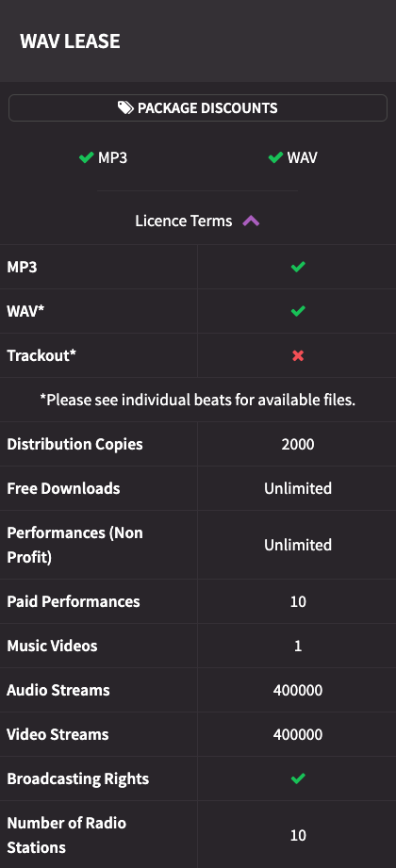Click the Number of Radio Stations label

(x=66, y=835)
